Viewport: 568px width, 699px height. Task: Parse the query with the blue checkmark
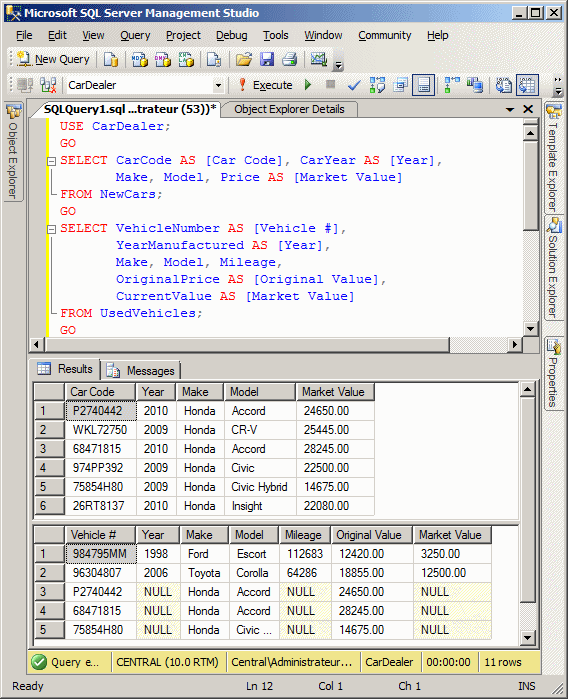point(354,85)
